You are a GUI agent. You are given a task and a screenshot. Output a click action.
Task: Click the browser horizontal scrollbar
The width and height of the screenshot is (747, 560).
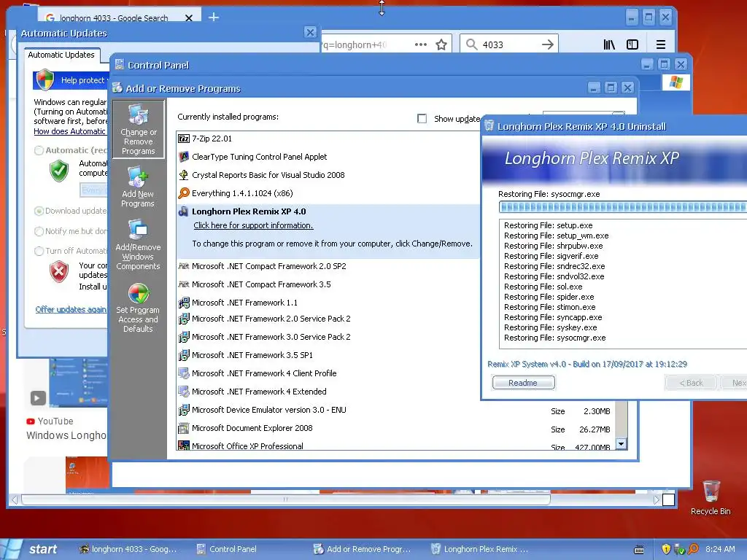coord(286,499)
